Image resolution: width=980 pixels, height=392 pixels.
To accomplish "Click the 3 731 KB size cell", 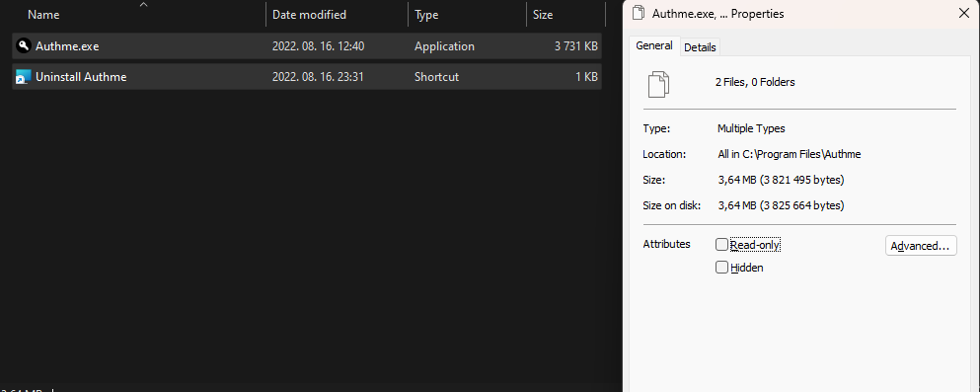I will 575,46.
